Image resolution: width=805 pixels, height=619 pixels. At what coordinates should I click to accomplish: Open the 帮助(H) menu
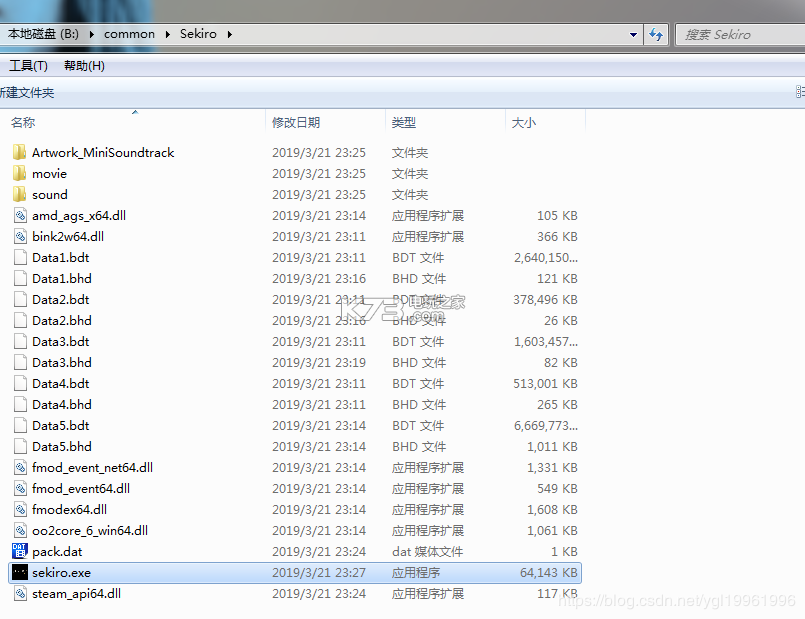click(84, 66)
